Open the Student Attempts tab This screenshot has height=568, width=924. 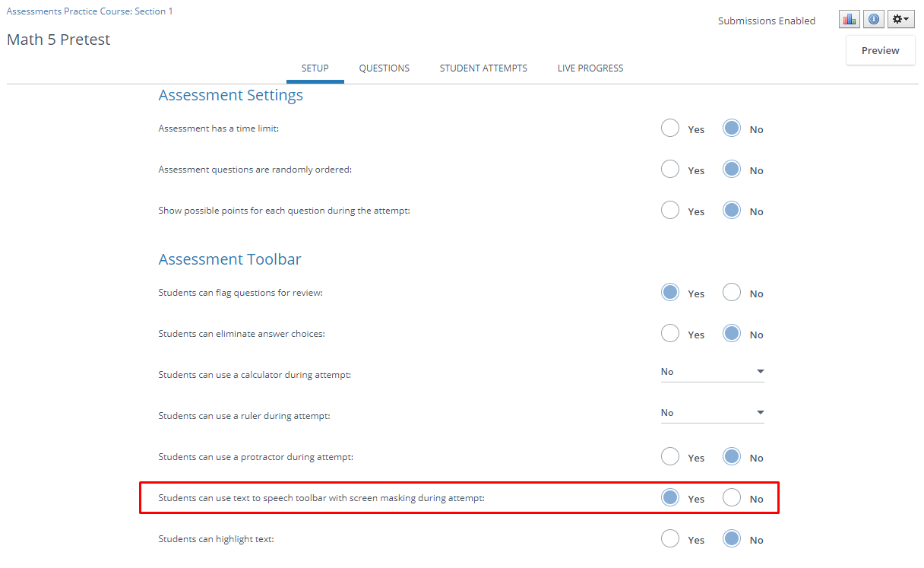483,68
